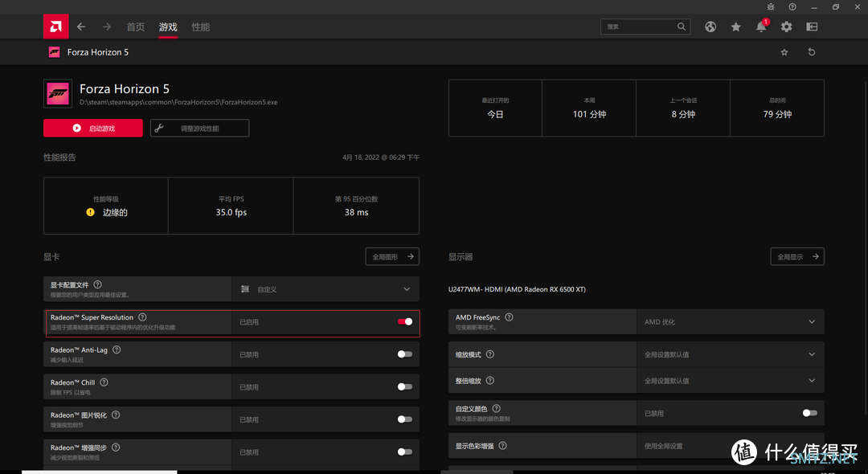The width and height of the screenshot is (868, 474).
Task: Click the 性能等级 边缘的 cell
Action: (x=106, y=206)
